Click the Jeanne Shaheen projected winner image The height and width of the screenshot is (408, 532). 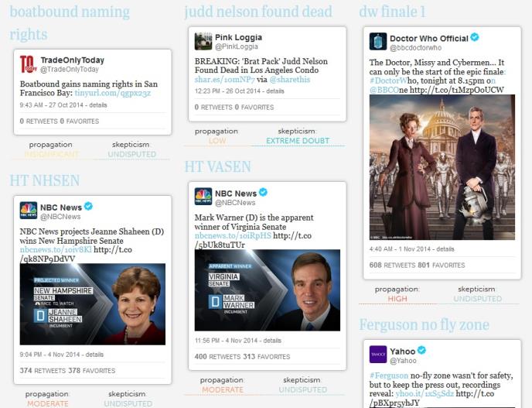[93, 304]
